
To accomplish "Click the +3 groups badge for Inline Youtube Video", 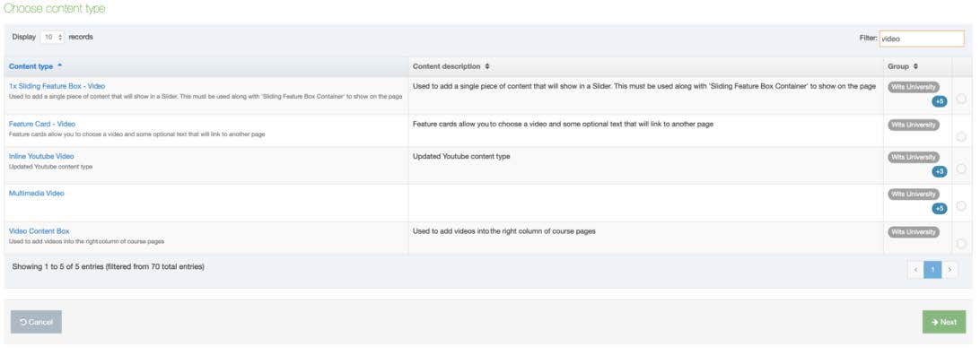I will 940,171.
